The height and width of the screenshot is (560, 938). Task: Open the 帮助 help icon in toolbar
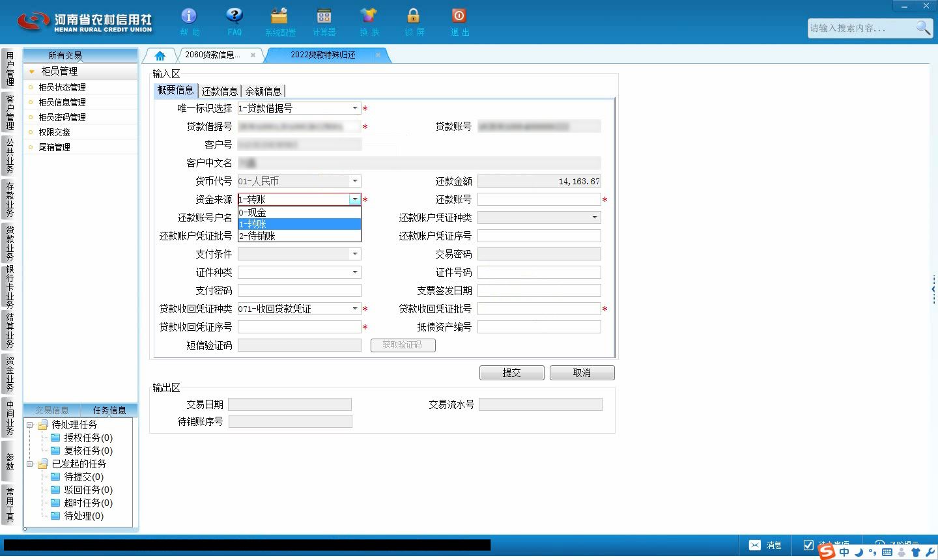[189, 16]
